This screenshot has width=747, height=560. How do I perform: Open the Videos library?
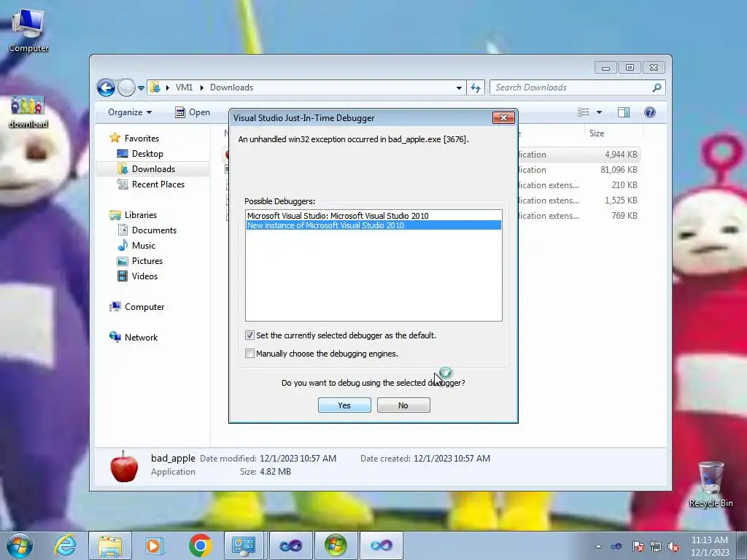pyautogui.click(x=144, y=276)
